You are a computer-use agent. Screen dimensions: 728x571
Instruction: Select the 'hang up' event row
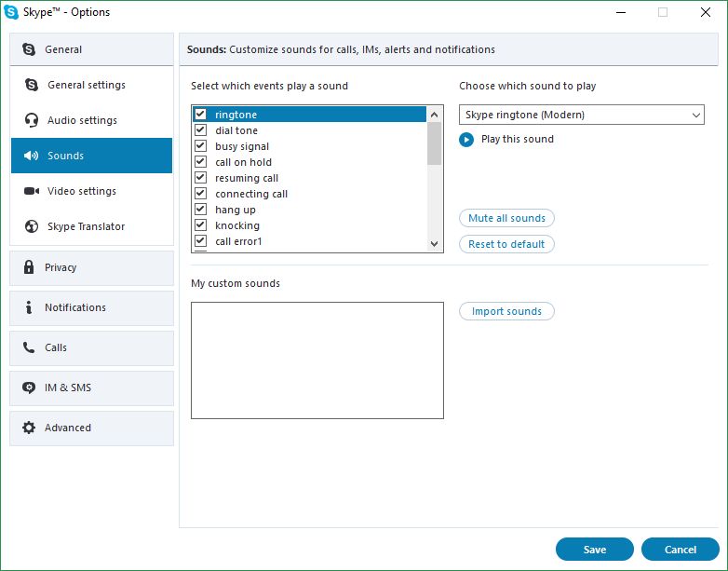[x=310, y=210]
